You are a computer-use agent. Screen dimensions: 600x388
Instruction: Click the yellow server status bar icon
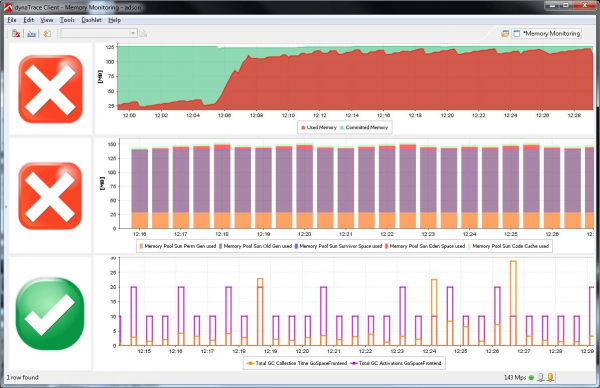tap(550, 378)
